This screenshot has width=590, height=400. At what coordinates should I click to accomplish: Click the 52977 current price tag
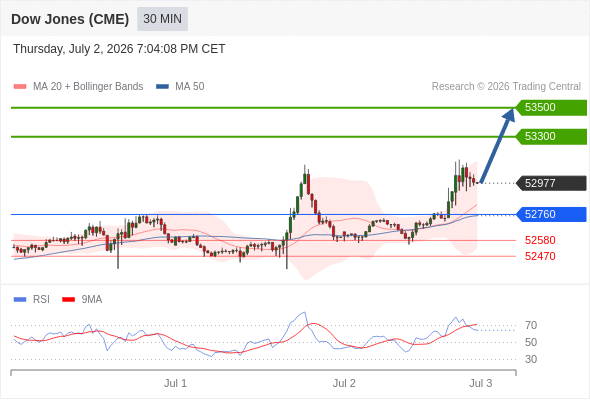pos(551,183)
